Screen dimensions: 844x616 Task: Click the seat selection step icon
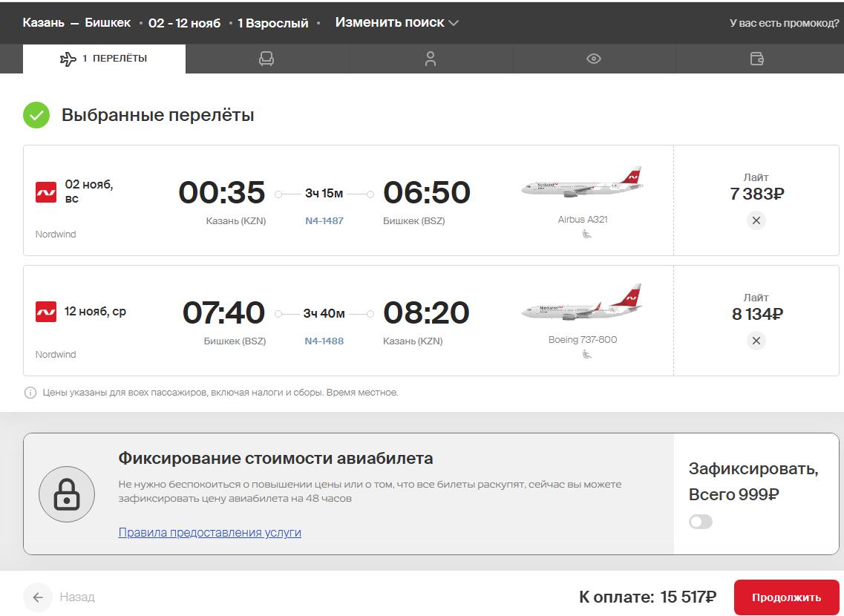click(266, 59)
